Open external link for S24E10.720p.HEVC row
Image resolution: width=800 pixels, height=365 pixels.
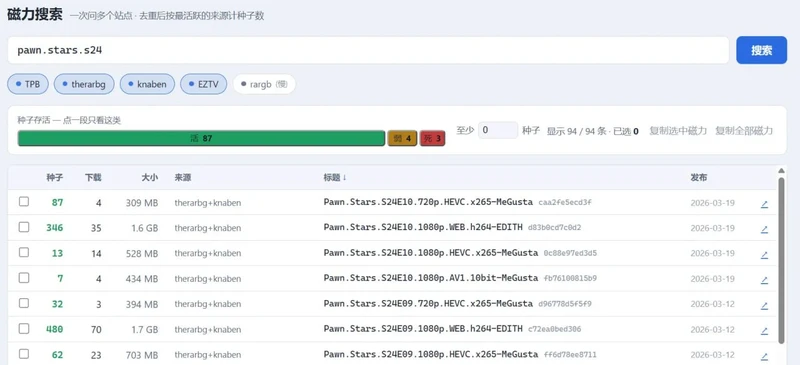tap(764, 204)
